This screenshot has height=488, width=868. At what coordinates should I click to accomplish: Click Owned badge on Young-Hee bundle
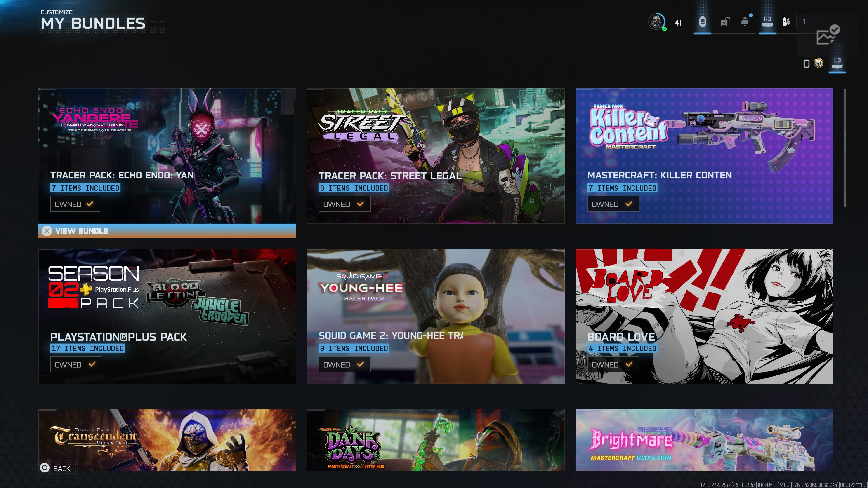(x=344, y=364)
